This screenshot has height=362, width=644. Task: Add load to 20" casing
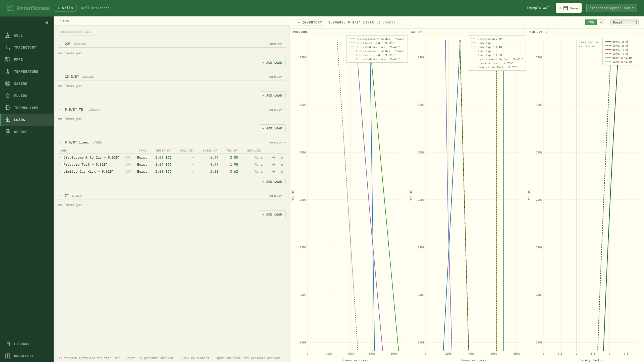[272, 63]
